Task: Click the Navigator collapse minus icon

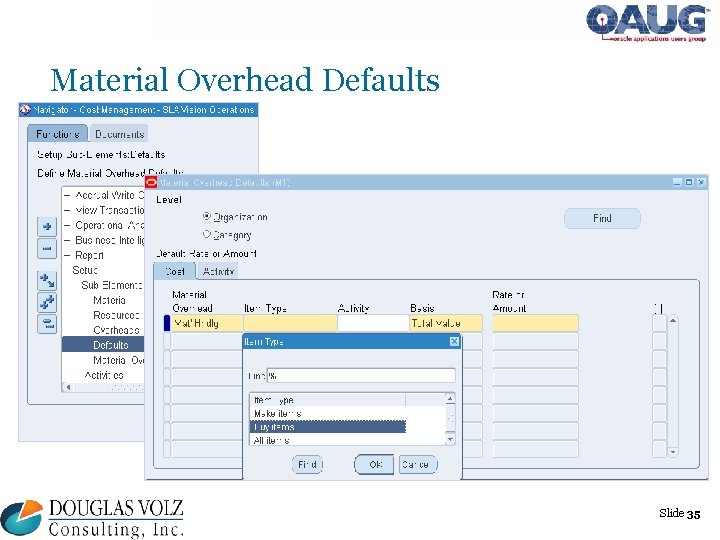Action: (x=47, y=249)
